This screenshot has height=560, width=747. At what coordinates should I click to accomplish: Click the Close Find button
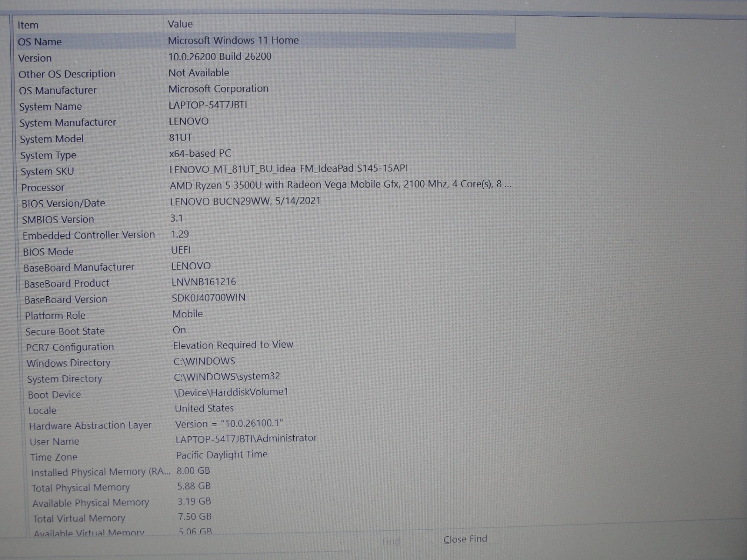[465, 539]
